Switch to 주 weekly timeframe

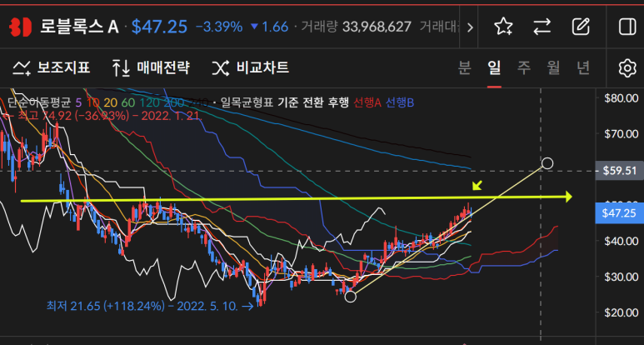tap(524, 67)
